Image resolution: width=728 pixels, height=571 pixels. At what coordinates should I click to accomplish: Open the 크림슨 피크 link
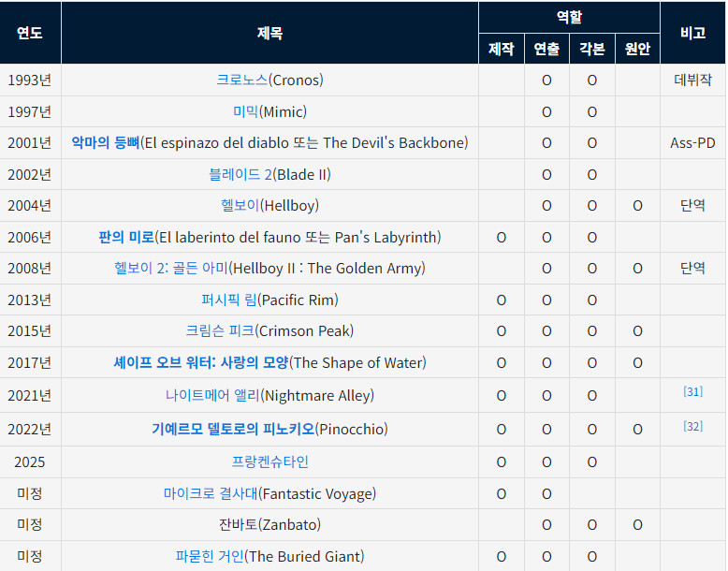220,330
